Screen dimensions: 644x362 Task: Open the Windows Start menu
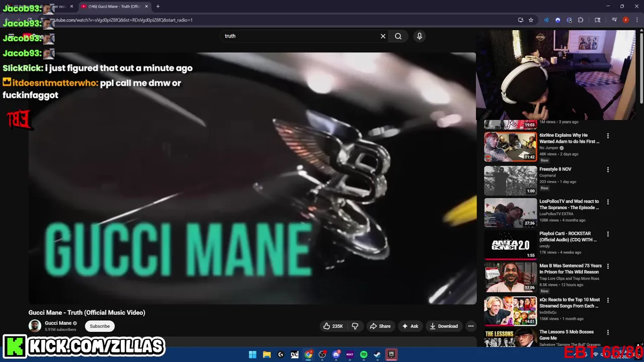[x=253, y=354]
